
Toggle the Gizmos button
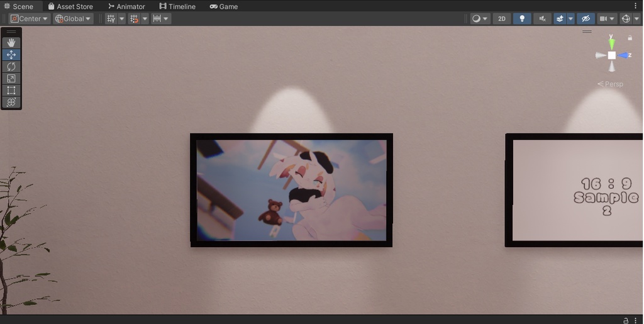(x=626, y=18)
